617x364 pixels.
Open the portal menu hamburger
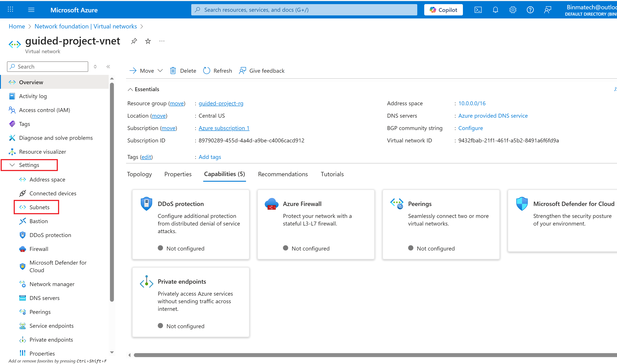click(31, 10)
